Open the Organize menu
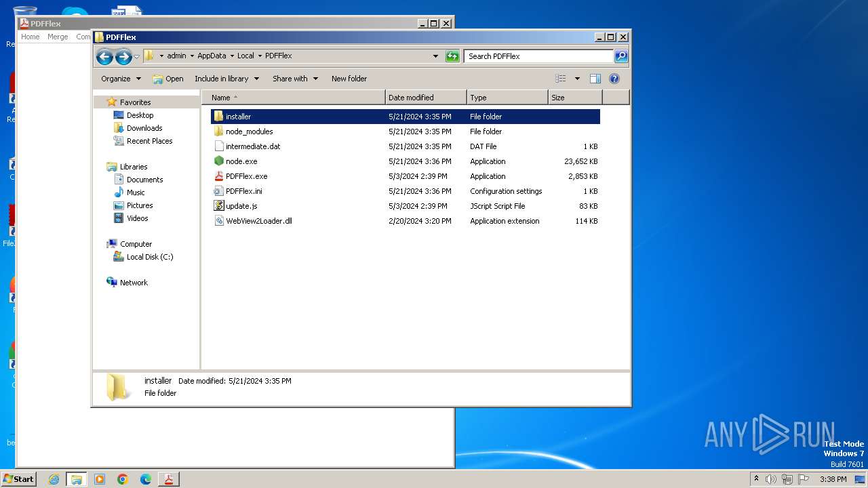 tap(121, 79)
